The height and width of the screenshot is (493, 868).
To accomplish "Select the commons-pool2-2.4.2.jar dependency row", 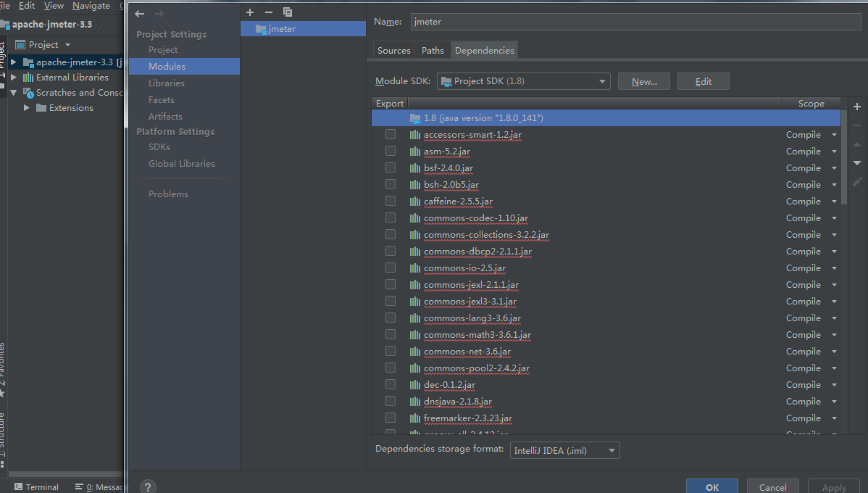I will (606, 368).
